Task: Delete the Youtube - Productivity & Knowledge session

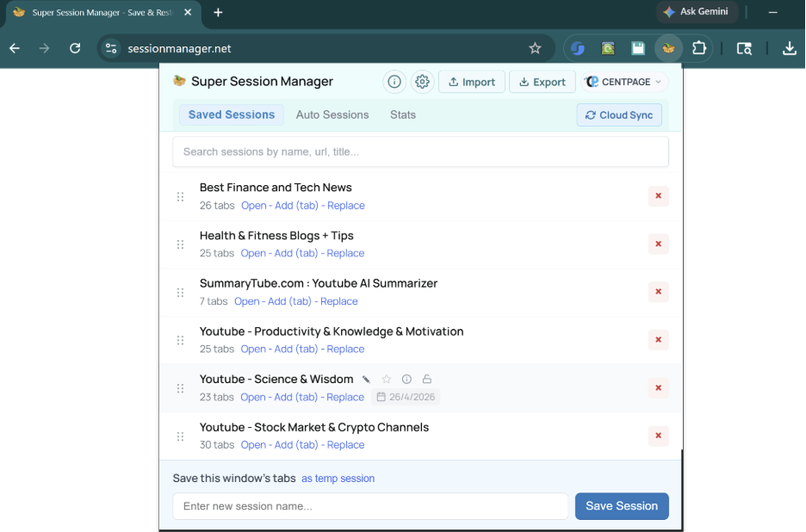Action: point(658,340)
